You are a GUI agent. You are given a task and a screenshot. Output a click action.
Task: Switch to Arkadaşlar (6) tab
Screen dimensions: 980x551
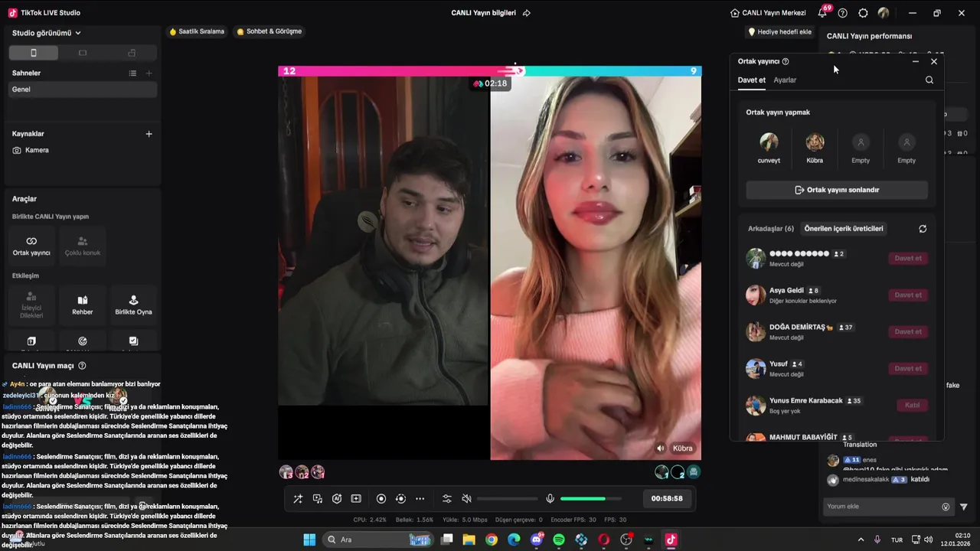pyautogui.click(x=771, y=229)
